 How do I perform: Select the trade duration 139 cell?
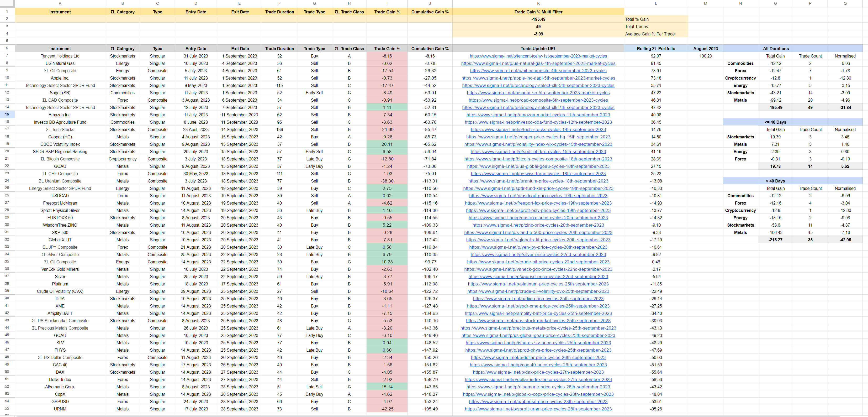coord(279,129)
